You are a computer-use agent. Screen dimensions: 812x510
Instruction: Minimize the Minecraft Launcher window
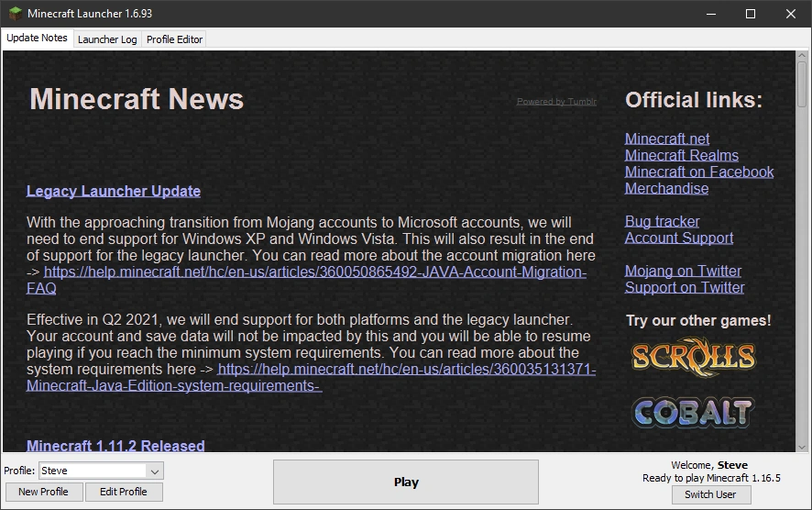click(711, 14)
